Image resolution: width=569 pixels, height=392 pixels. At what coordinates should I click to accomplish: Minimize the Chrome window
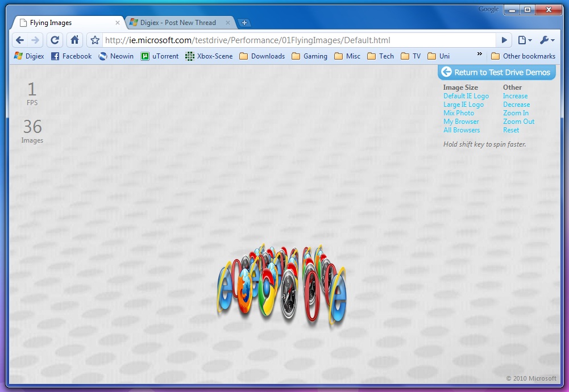tap(512, 10)
